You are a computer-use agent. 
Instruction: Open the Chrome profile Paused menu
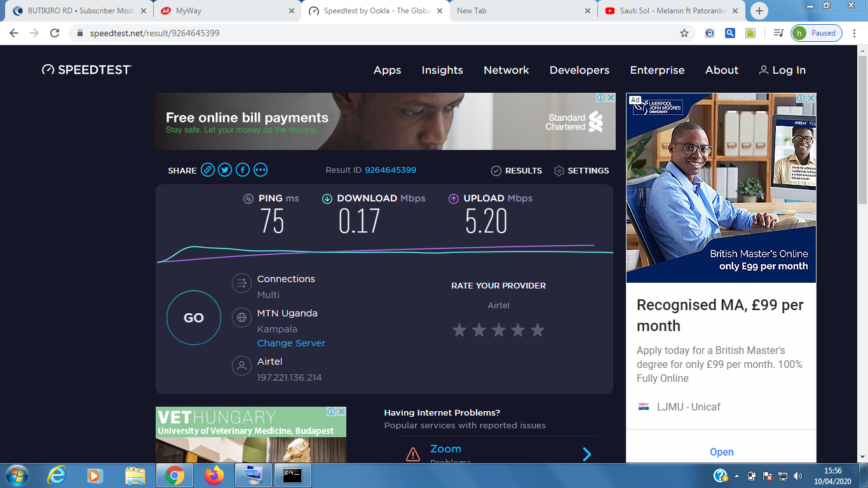point(817,33)
